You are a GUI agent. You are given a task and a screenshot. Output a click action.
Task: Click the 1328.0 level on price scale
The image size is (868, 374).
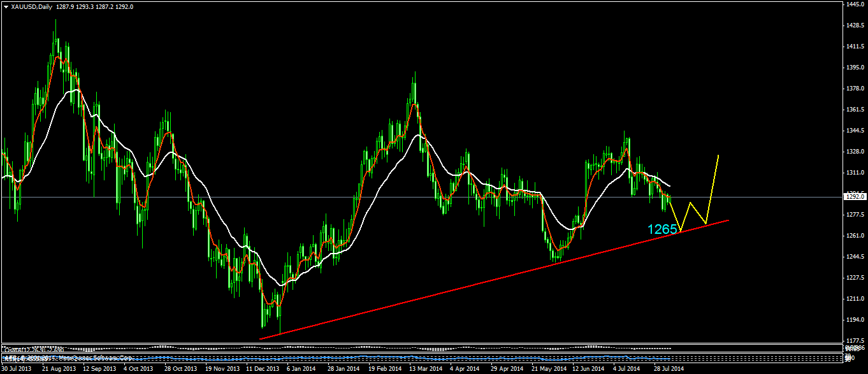(855, 152)
